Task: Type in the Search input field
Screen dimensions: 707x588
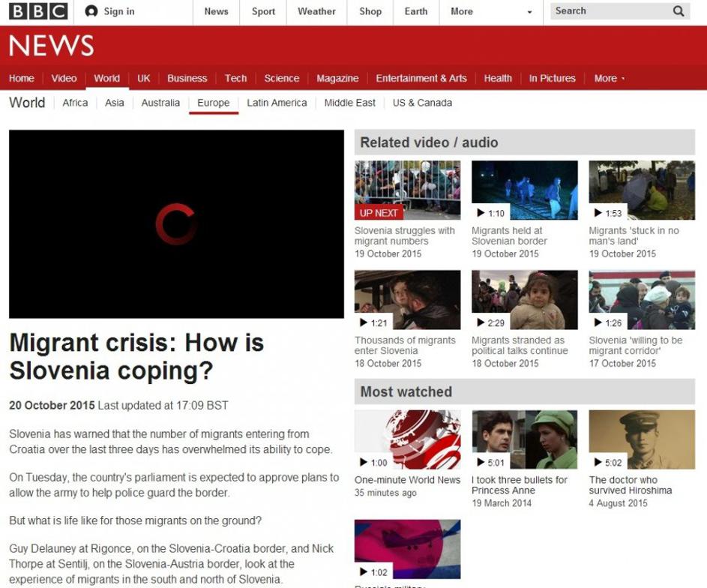Action: pos(607,11)
